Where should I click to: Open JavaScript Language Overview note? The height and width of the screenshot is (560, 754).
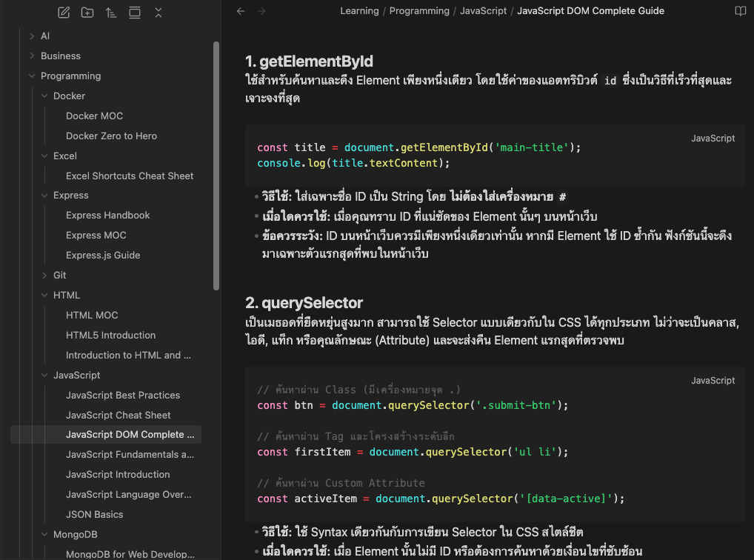point(128,495)
